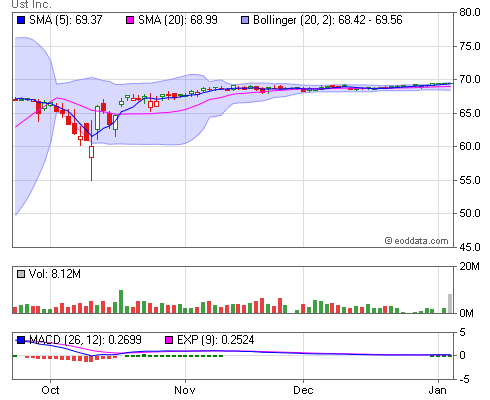
Task: Click the magenta EXP (9) legend swatch
Action: click(x=169, y=340)
